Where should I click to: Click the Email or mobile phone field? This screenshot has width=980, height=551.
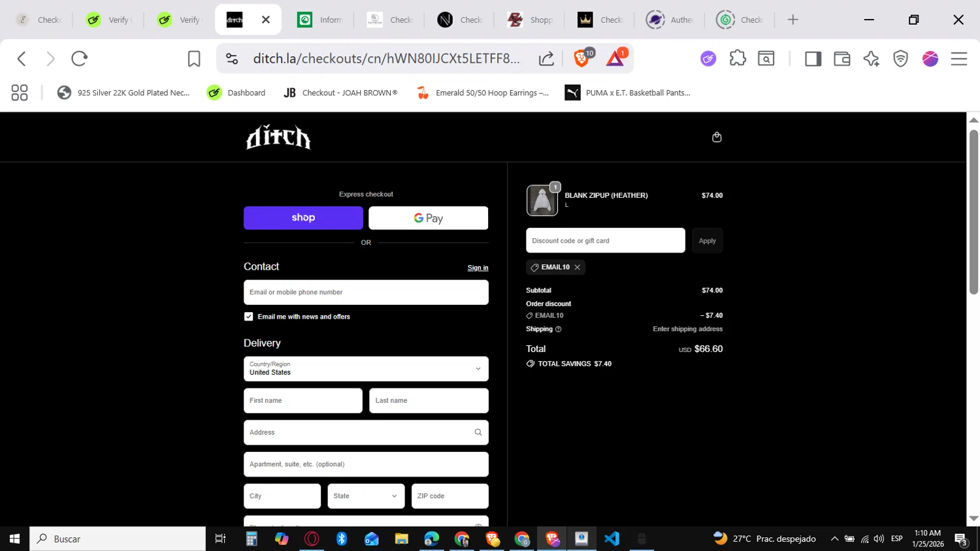pos(366,292)
